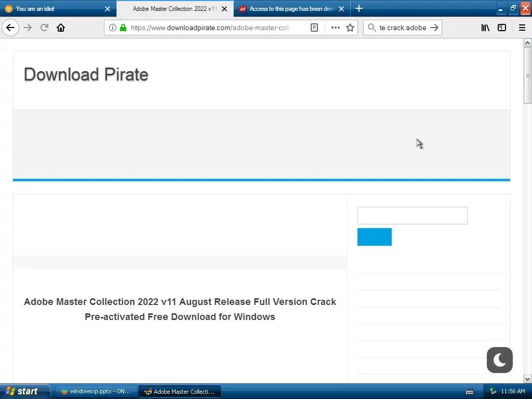Toggle reader view in address bar
The width and height of the screenshot is (532, 399).
coord(314,28)
